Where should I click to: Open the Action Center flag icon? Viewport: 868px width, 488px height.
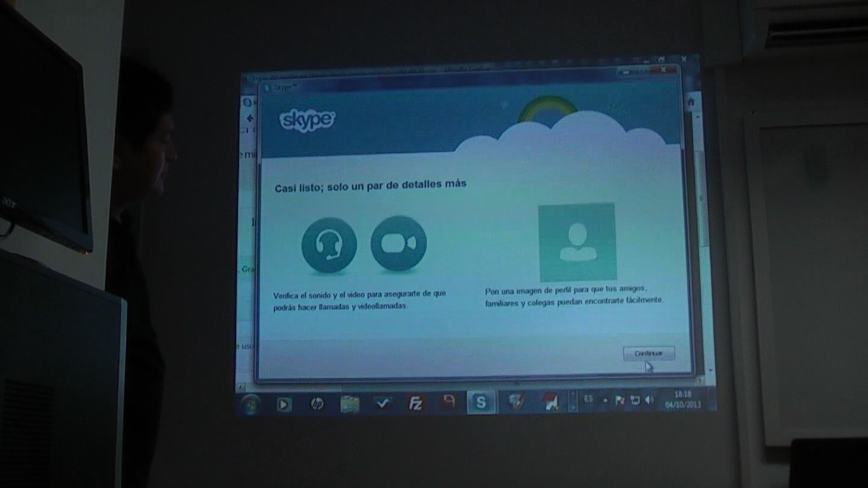620,400
